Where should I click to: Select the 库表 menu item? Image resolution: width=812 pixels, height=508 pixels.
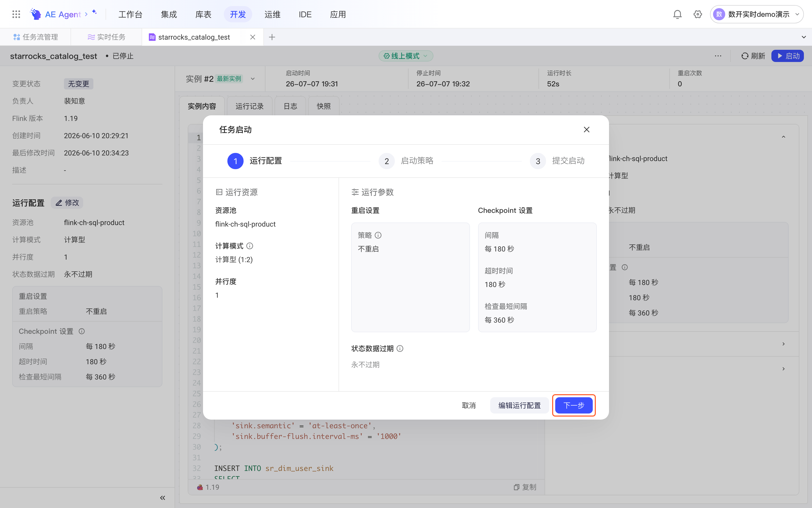[x=203, y=14]
